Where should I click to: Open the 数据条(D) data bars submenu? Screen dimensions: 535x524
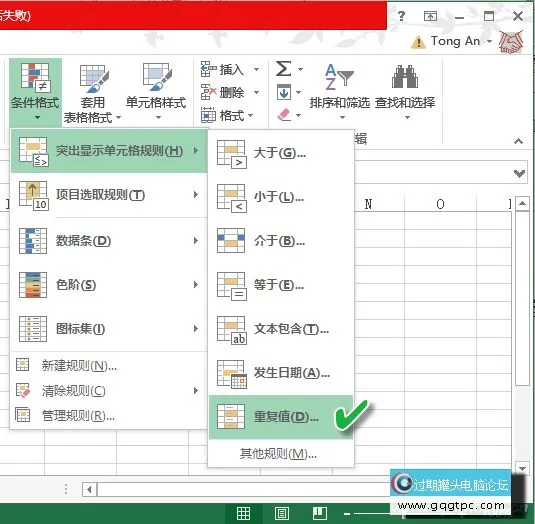109,241
